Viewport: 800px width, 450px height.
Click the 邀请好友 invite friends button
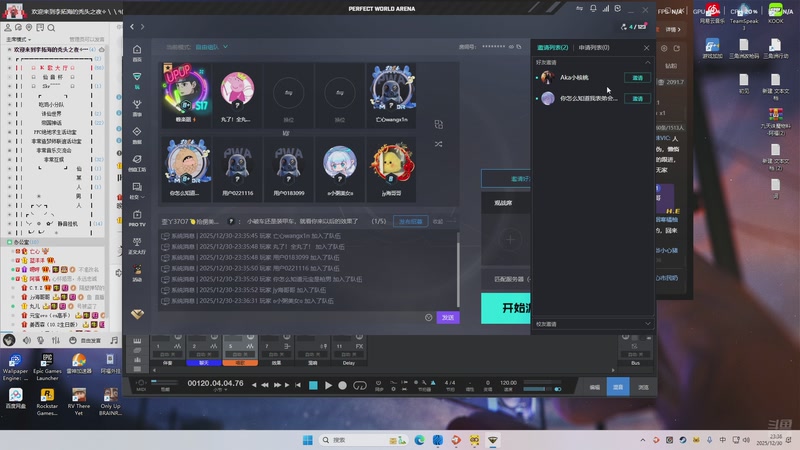(x=506, y=179)
